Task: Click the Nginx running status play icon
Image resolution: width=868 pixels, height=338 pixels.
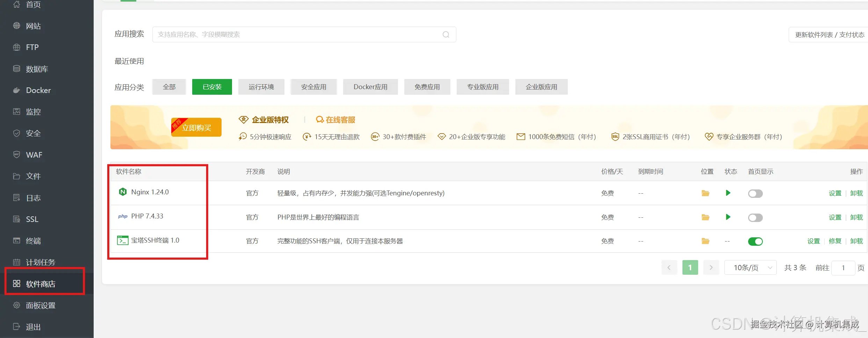Action: 728,193
